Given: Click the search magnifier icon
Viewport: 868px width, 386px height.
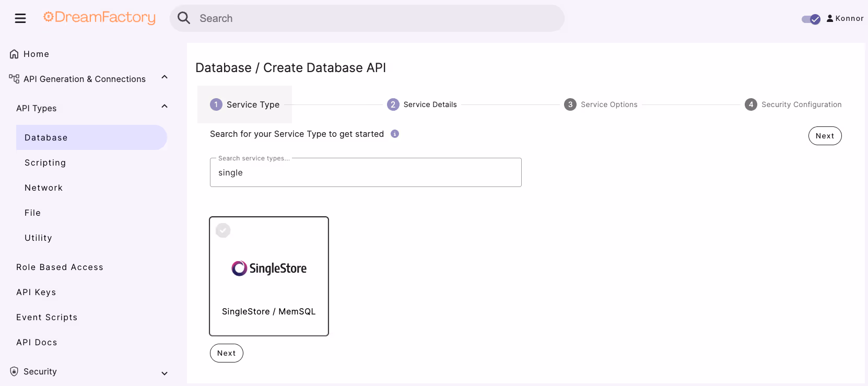Looking at the screenshot, I should (184, 18).
